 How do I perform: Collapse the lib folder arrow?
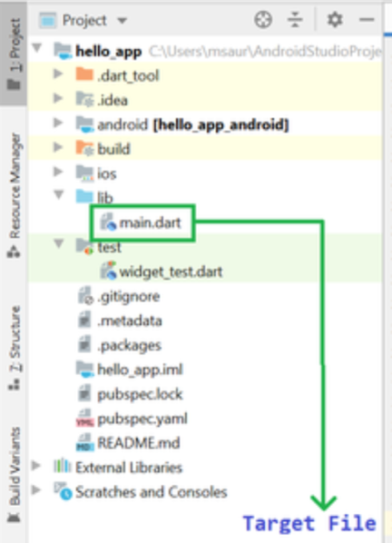[x=59, y=194]
